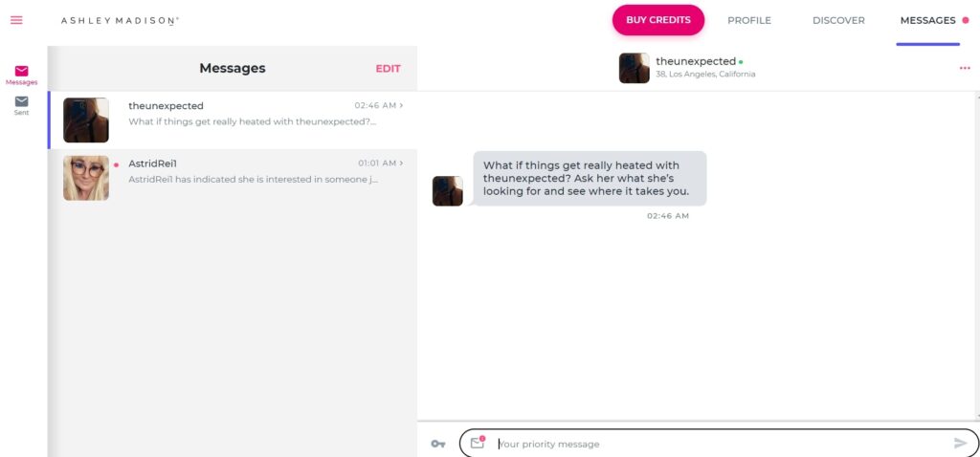This screenshot has width=980, height=457.
Task: Open the Sent mail icon in sidebar
Action: (21, 101)
